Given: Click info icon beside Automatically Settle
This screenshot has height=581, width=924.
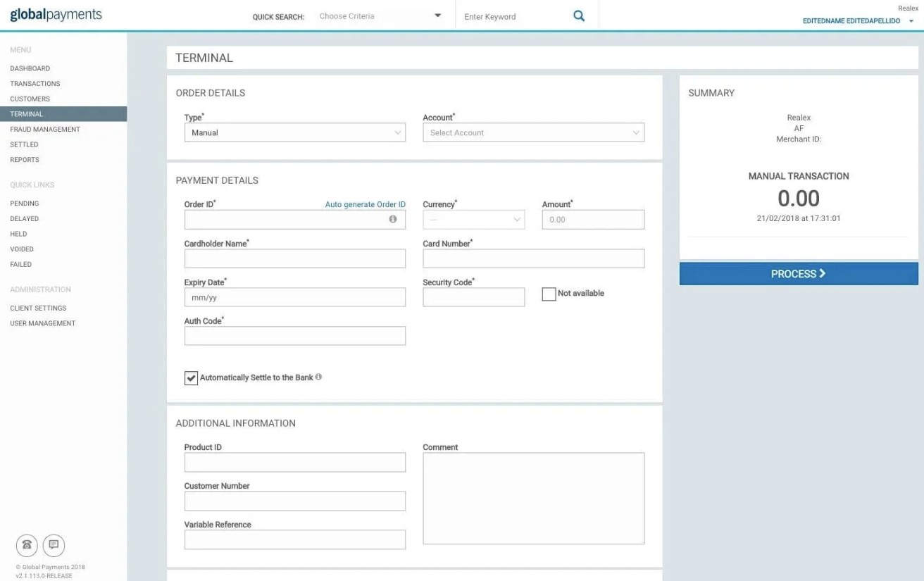Looking at the screenshot, I should click(319, 377).
